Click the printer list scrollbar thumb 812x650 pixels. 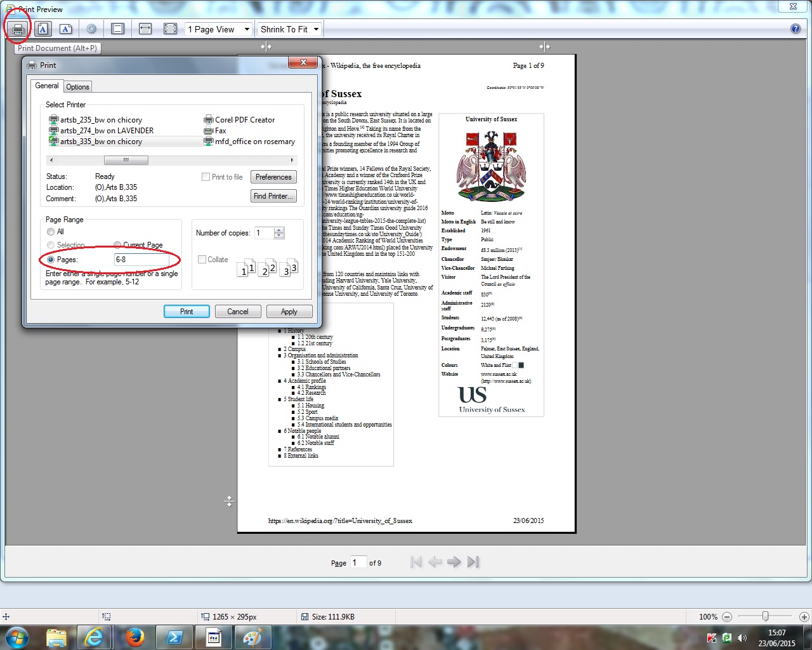click(x=126, y=160)
